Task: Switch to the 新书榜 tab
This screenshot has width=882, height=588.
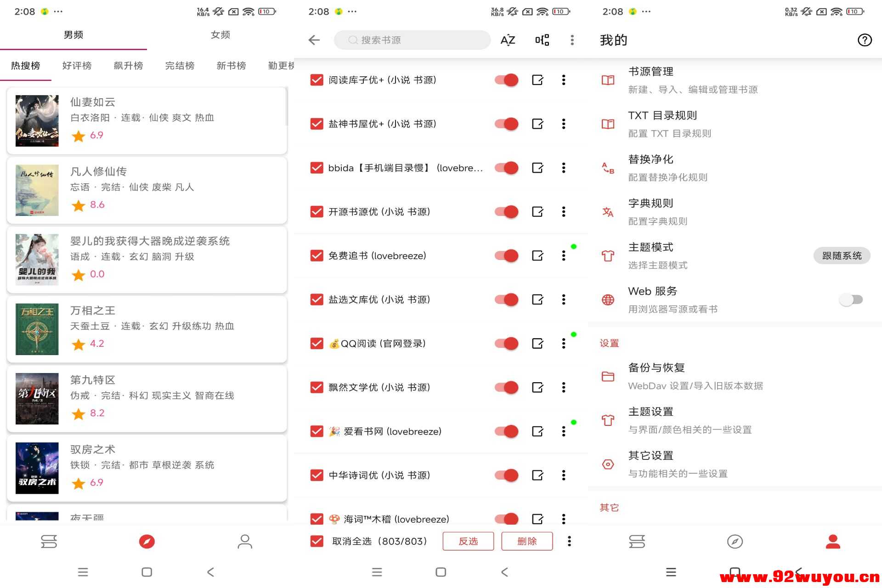Action: click(231, 65)
